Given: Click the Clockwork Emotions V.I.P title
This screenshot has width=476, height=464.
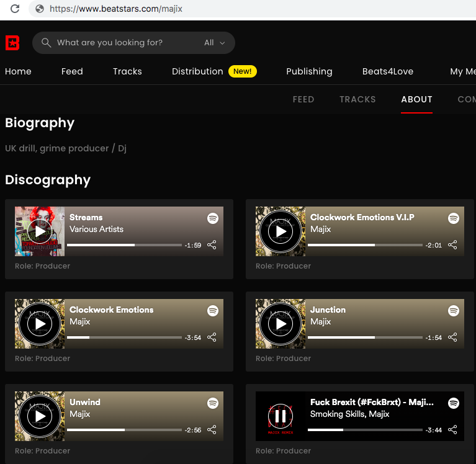Looking at the screenshot, I should pos(362,217).
